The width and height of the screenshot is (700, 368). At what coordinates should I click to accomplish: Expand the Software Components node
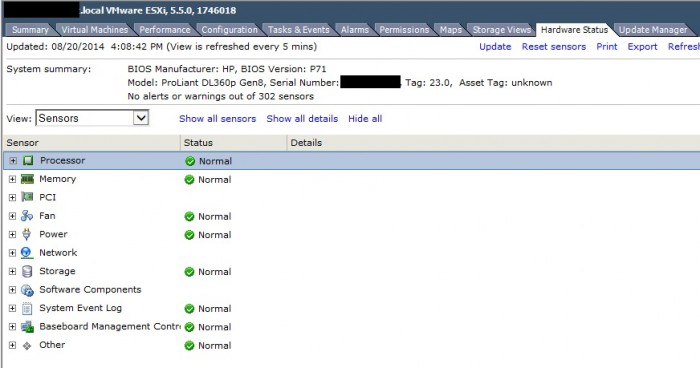(12, 290)
